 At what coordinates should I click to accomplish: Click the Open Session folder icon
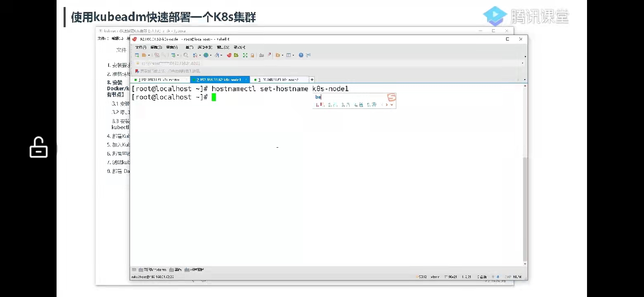coord(144,55)
